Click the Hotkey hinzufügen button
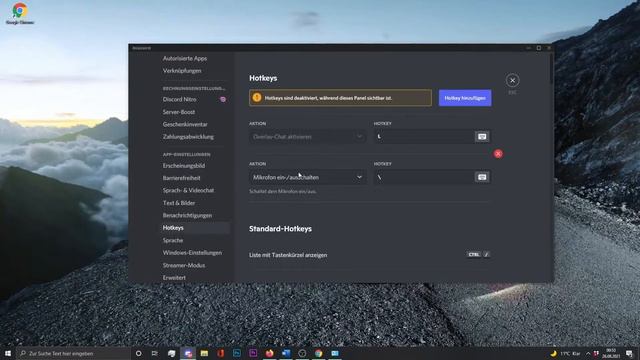640x360 pixels. (465, 98)
